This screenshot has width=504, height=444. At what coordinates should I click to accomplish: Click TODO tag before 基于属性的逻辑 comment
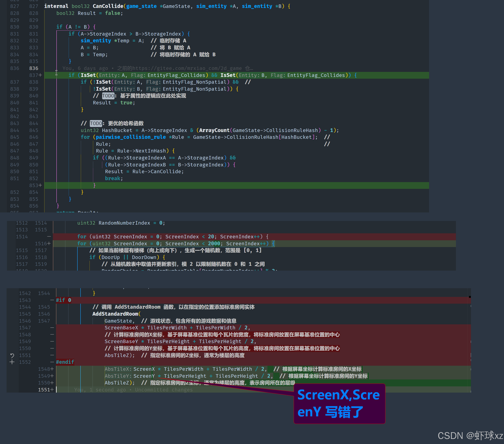click(x=108, y=96)
